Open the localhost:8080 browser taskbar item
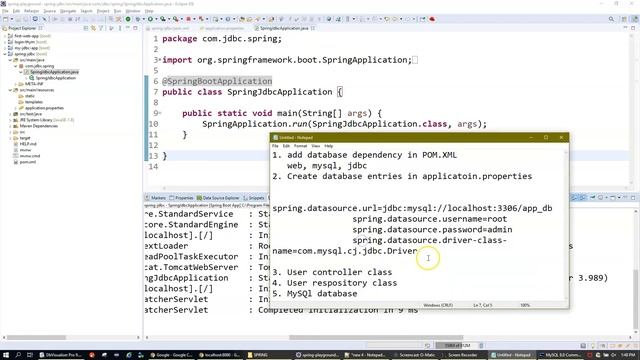Image resolution: width=640 pixels, height=360 pixels. pyautogui.click(x=220, y=355)
